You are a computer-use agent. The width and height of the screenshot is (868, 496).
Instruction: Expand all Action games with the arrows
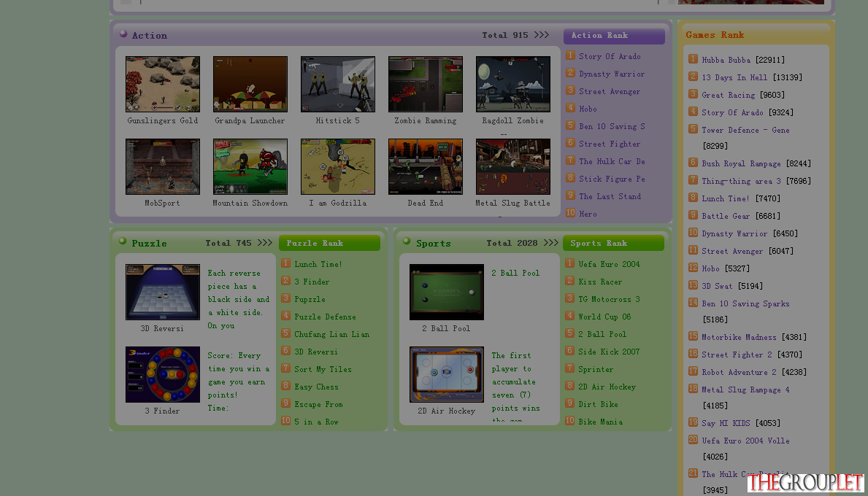(542, 35)
